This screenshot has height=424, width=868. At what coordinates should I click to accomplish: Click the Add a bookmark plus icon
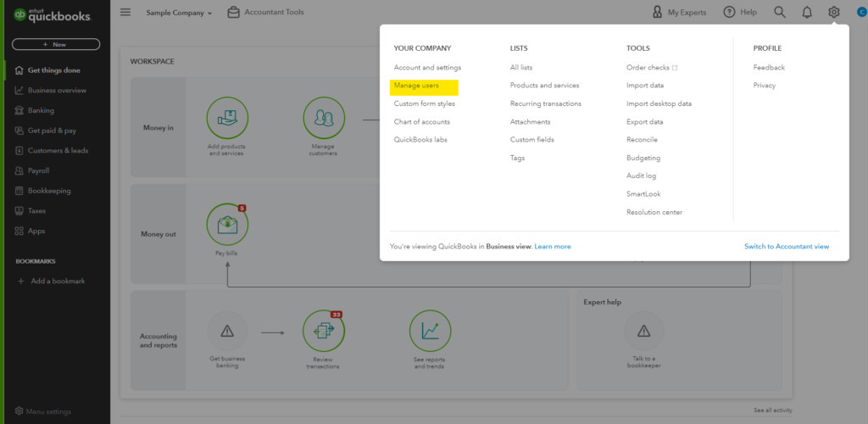click(x=21, y=282)
